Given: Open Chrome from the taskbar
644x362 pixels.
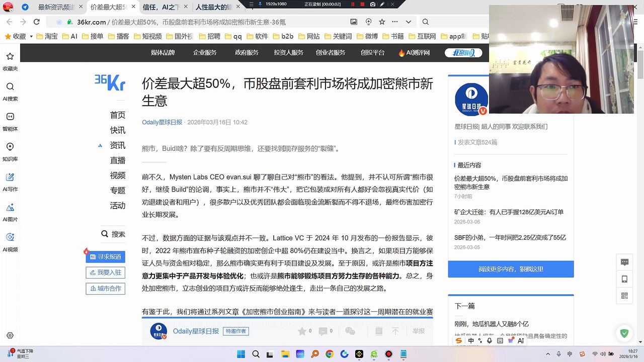Looking at the screenshot, I should click(x=330, y=354).
